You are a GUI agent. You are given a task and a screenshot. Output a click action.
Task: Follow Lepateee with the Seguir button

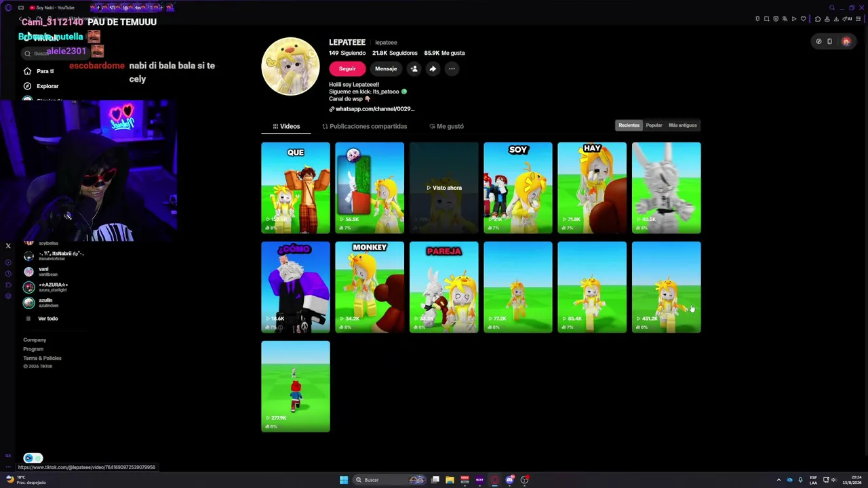(347, 68)
